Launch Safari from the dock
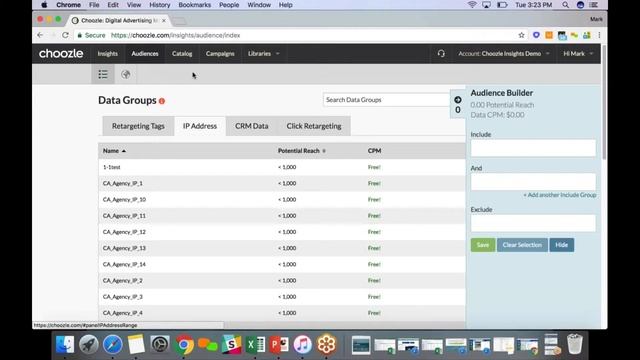Screen dimensions: 640x360 (112, 344)
